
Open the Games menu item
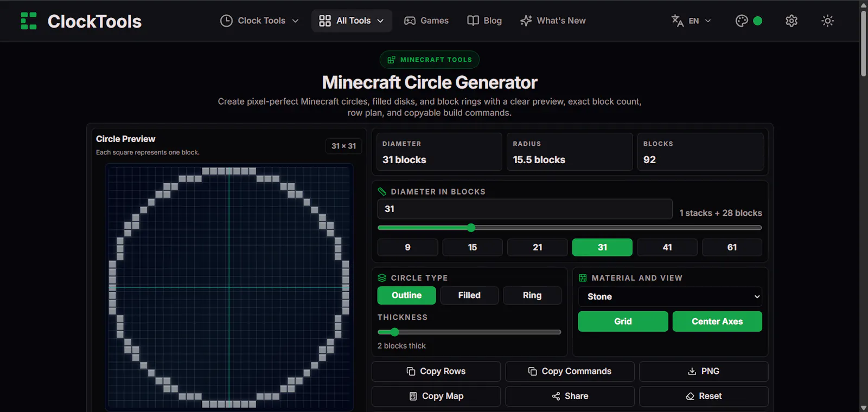pos(426,21)
